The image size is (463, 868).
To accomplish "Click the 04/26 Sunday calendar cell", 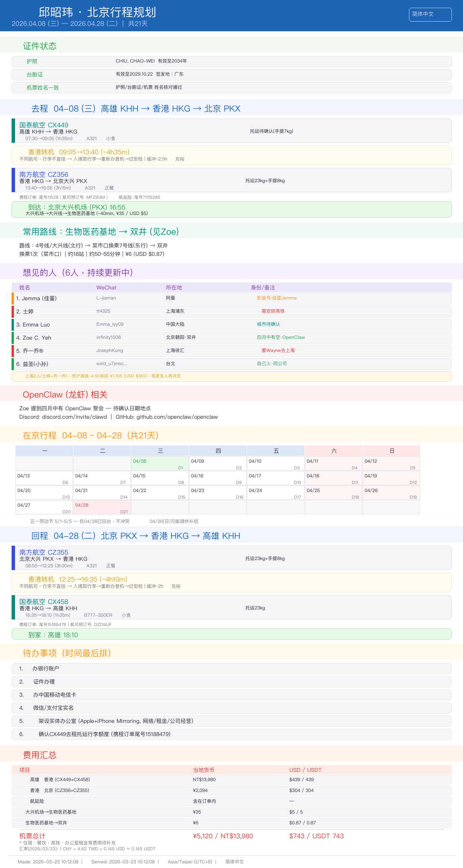I will coord(391,493).
